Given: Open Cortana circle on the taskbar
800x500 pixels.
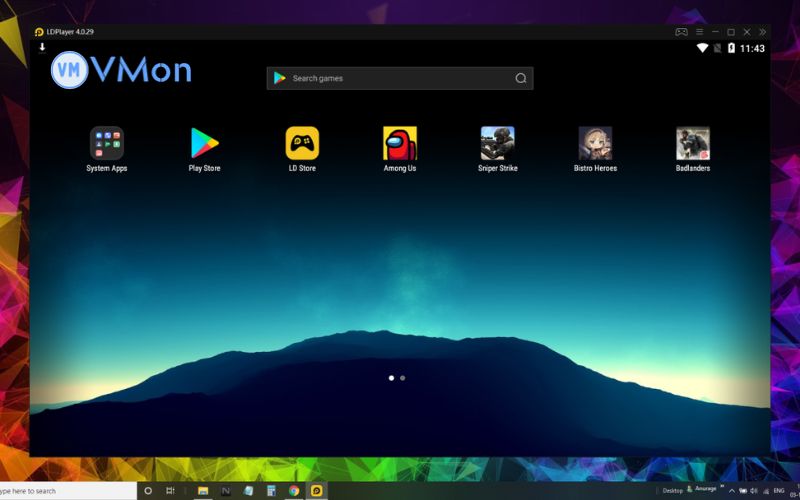Looking at the screenshot, I should click(148, 491).
